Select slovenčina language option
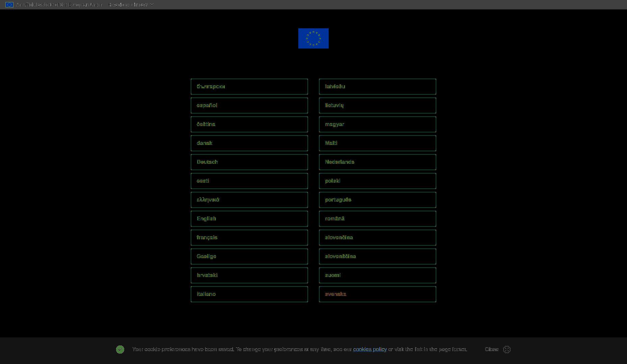Image resolution: width=627 pixels, height=364 pixels. [378, 238]
